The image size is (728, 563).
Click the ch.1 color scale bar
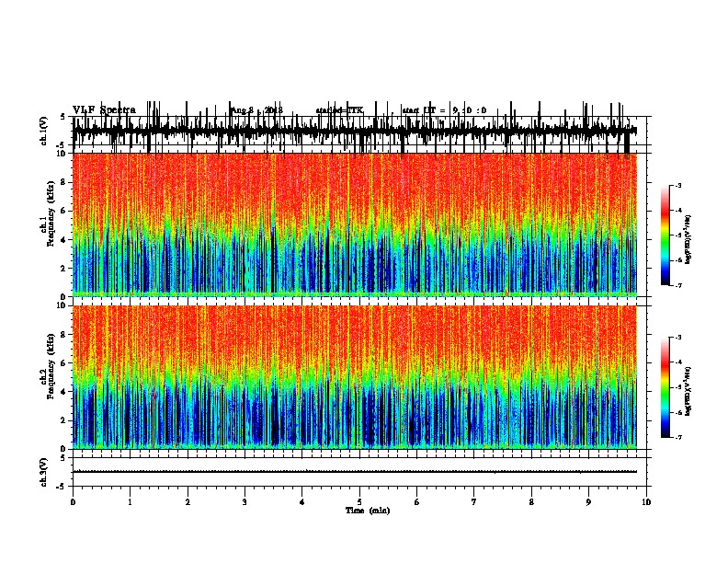click(665, 236)
